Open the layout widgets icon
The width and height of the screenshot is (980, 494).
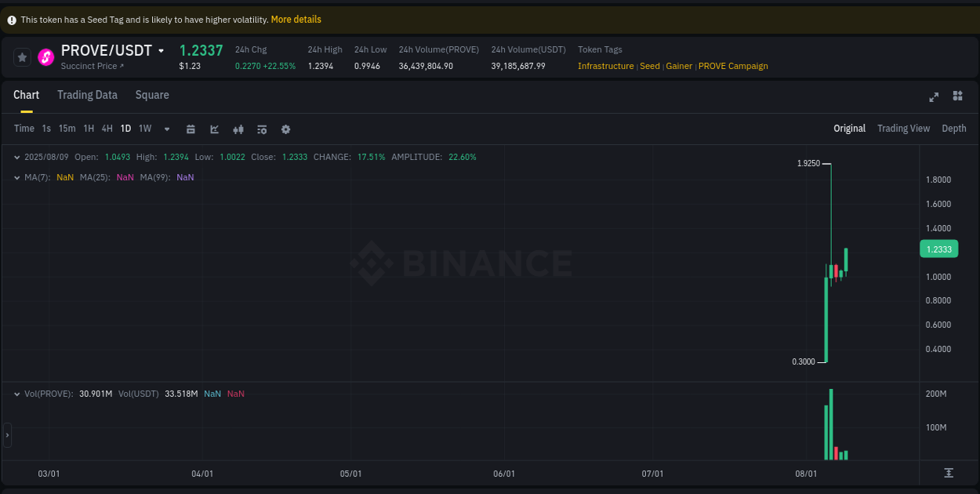click(956, 96)
